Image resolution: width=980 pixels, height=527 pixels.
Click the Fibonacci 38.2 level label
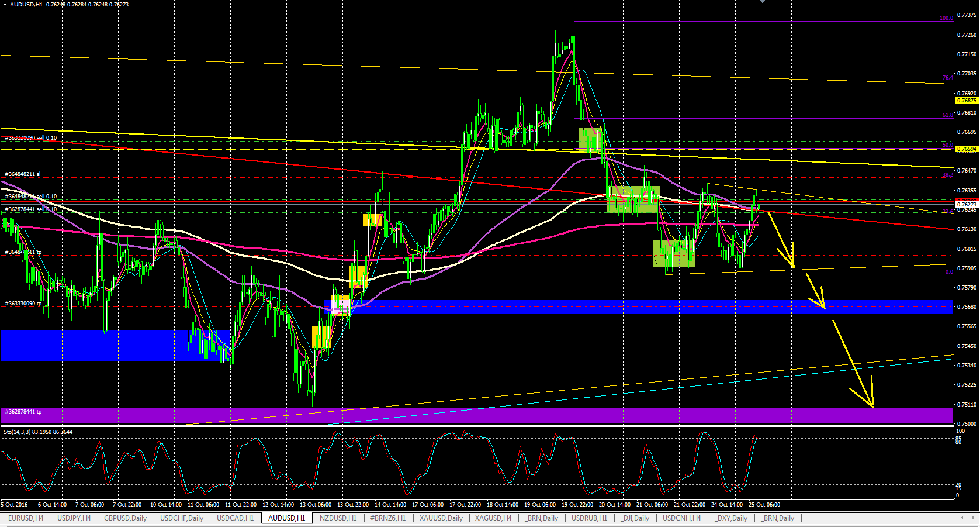pos(947,175)
